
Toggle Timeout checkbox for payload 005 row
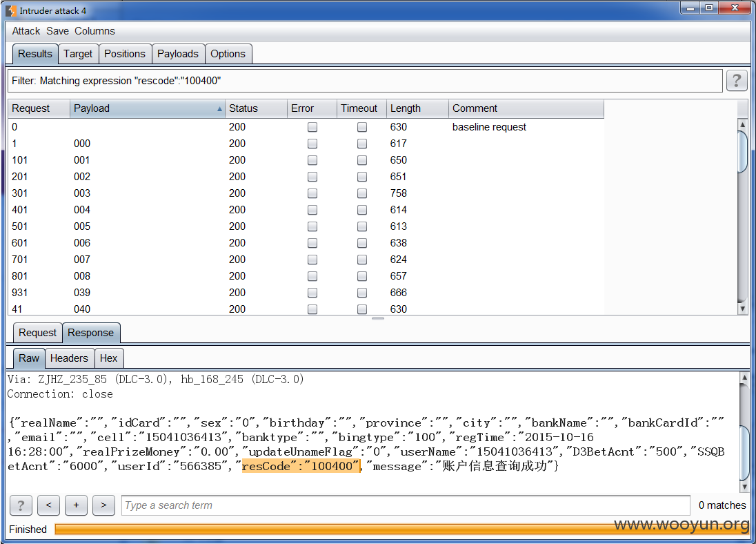[362, 226]
